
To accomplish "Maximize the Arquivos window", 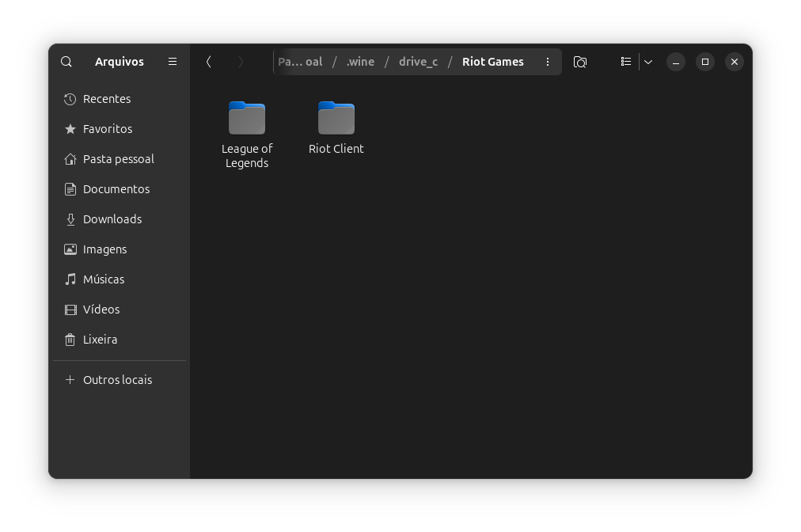I will pos(705,62).
